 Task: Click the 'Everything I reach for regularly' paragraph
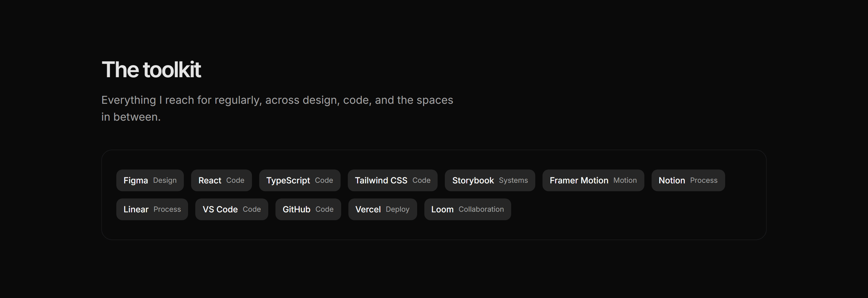click(277, 108)
